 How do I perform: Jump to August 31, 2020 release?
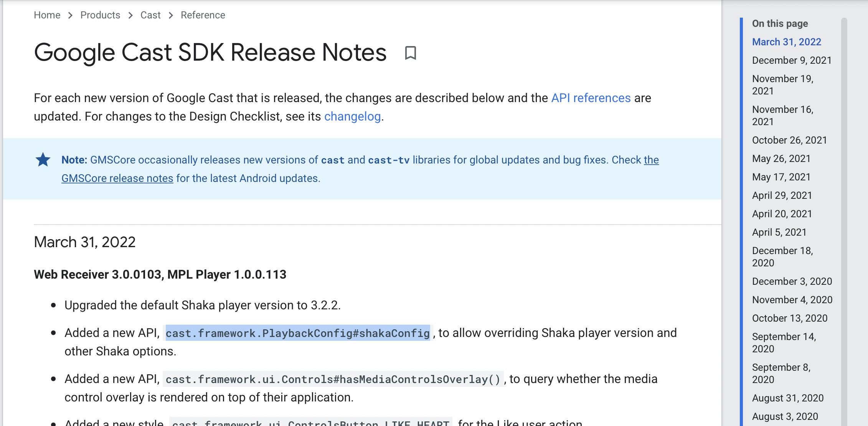point(787,398)
